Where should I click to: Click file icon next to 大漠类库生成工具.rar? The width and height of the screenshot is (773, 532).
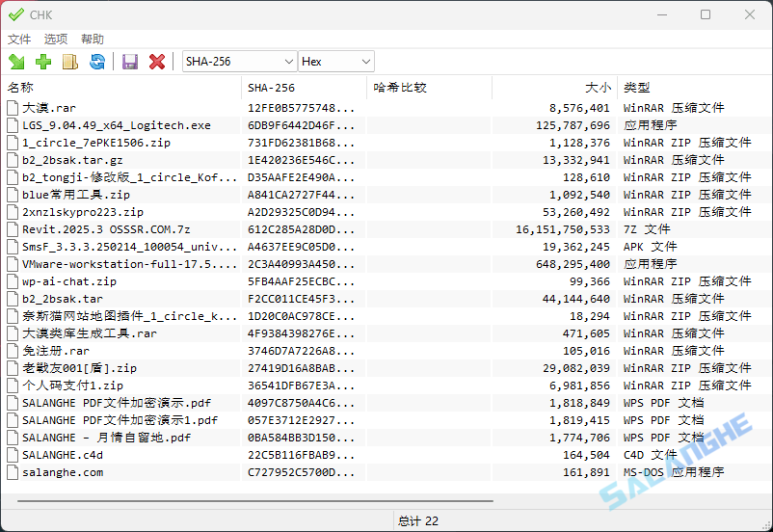pyautogui.click(x=13, y=333)
